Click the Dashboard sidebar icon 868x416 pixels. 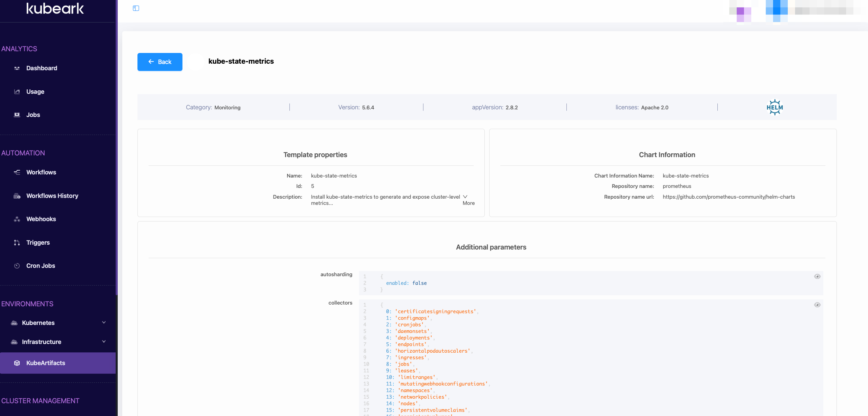point(17,68)
